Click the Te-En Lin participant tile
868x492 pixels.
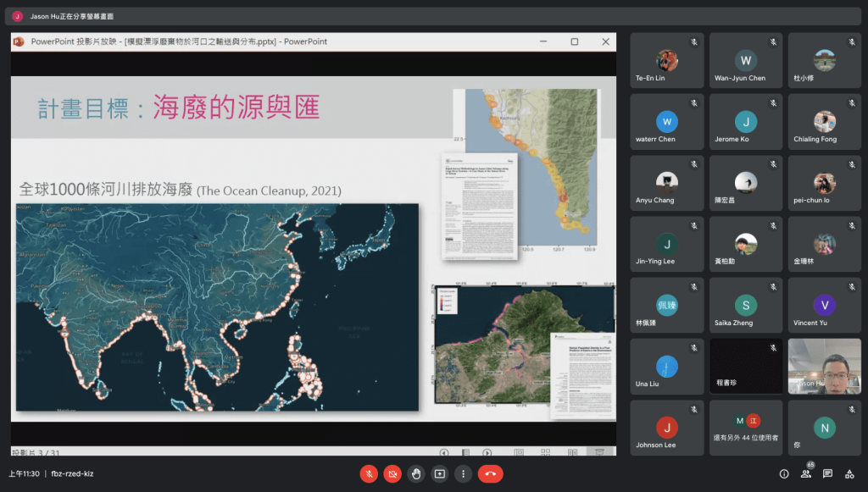coord(667,60)
